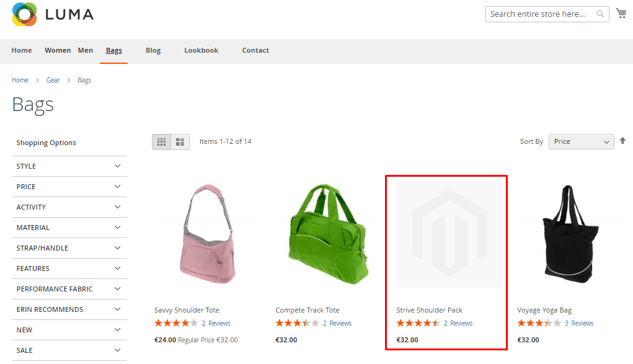Toggle the sort direction arrow

pyautogui.click(x=622, y=141)
